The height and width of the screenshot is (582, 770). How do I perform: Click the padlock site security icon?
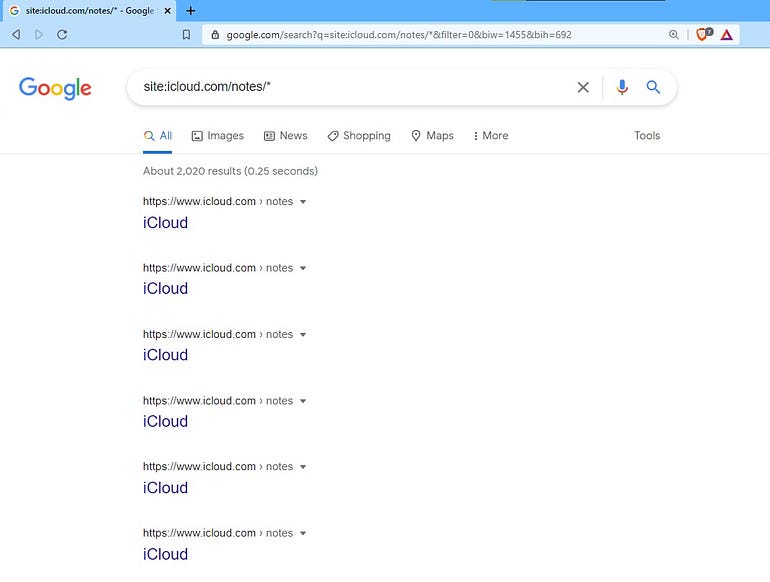point(215,35)
